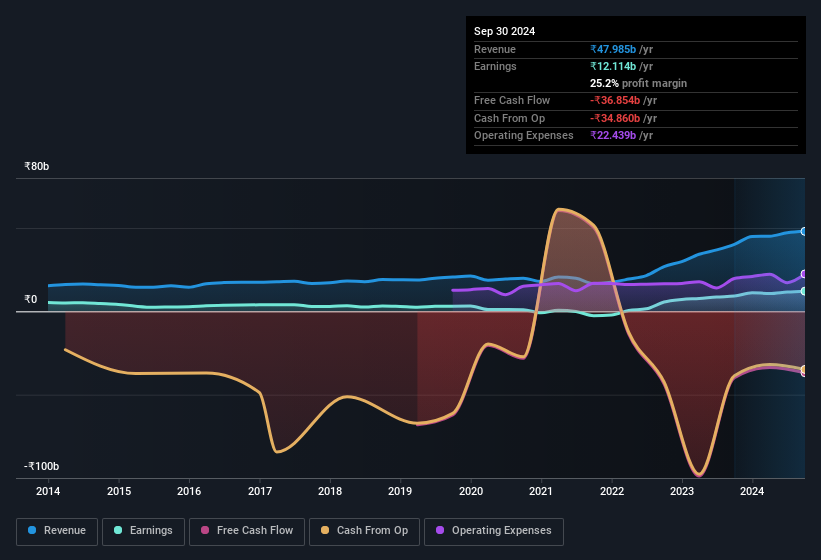Image resolution: width=821 pixels, height=560 pixels.
Task: Click the purple dot beside Operating Expenses
Action: click(441, 531)
